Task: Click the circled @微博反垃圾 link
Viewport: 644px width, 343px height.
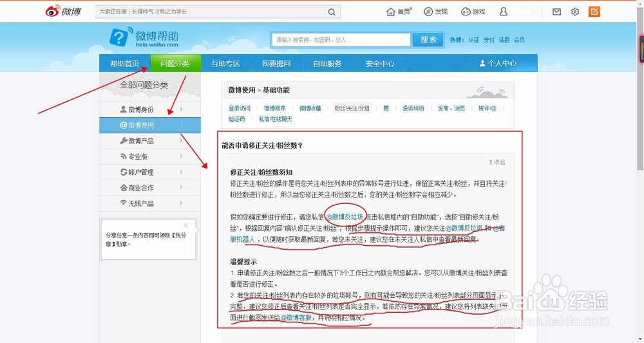Action: [345, 217]
